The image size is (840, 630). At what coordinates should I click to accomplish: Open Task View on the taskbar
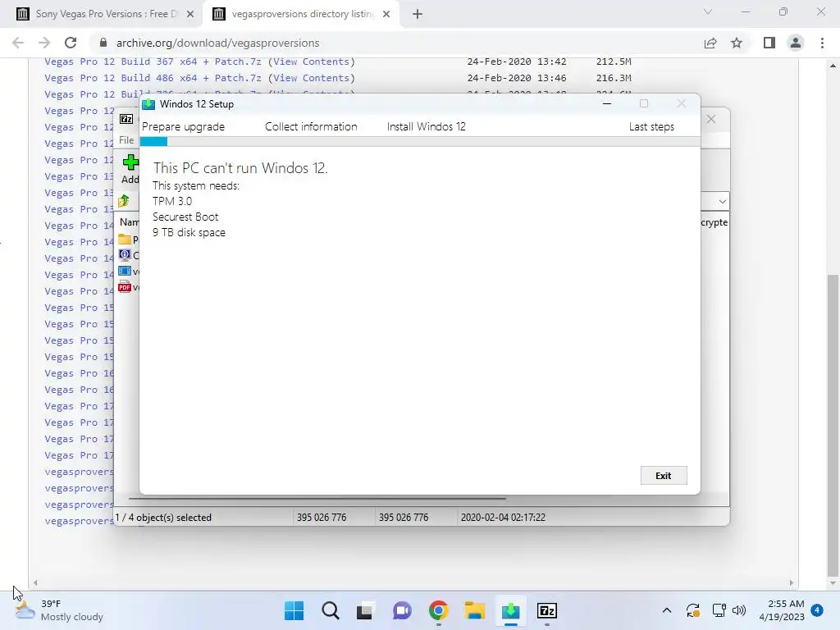[x=365, y=610]
